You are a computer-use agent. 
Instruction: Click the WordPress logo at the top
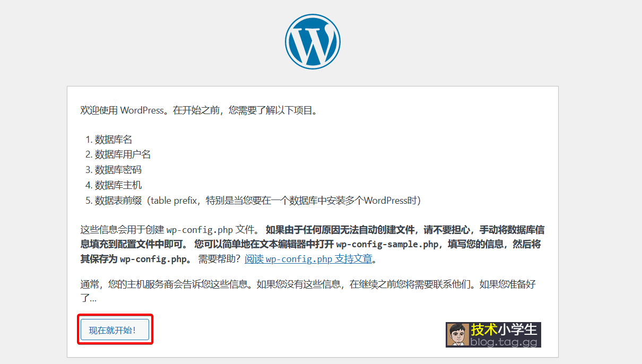[313, 41]
